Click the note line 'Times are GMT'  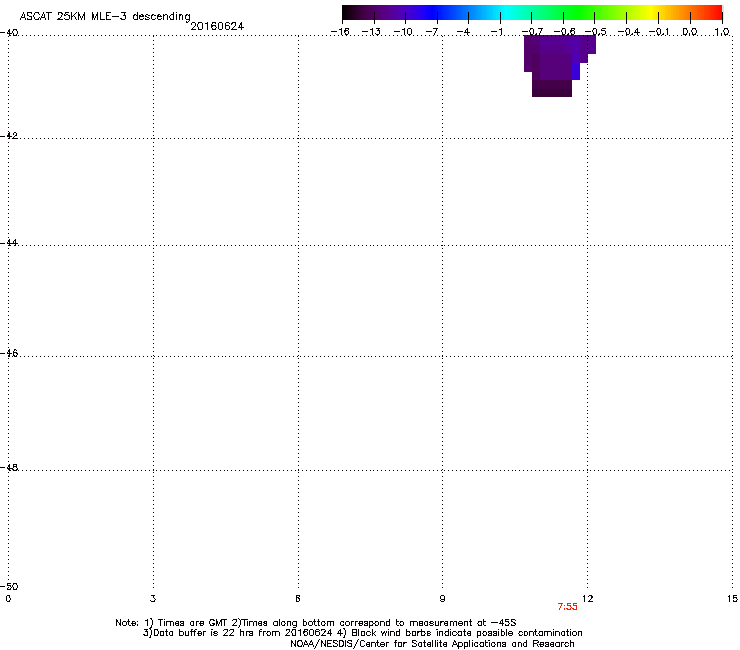coord(193,623)
